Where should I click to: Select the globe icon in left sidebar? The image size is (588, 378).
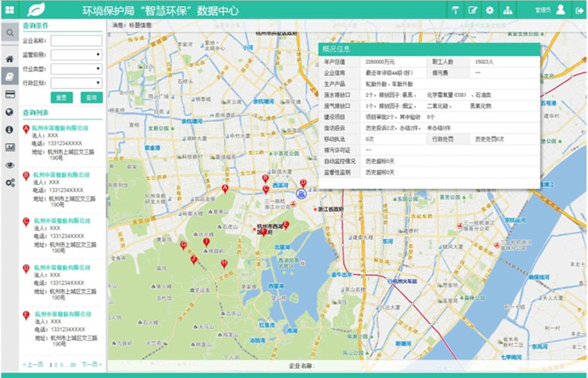click(10, 111)
